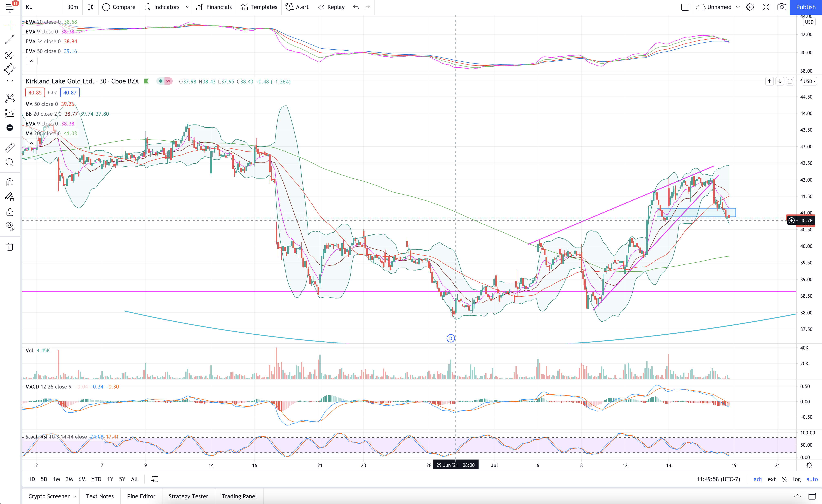Collapse the EMA indicator legend

click(x=32, y=61)
